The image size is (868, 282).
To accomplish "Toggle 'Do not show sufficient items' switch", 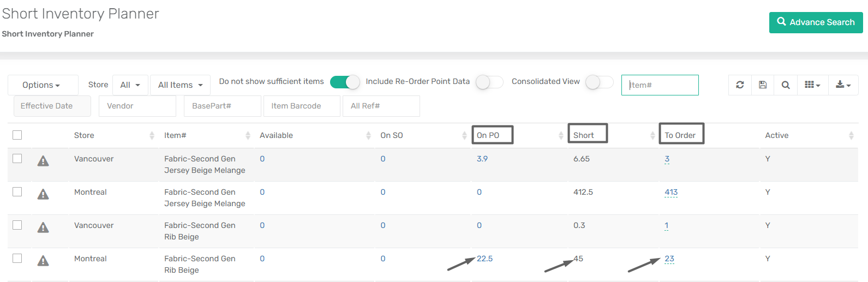I will tap(345, 82).
